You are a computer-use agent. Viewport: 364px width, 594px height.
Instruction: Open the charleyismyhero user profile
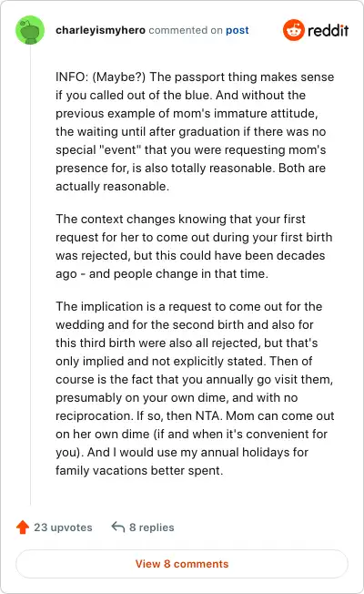point(100,30)
